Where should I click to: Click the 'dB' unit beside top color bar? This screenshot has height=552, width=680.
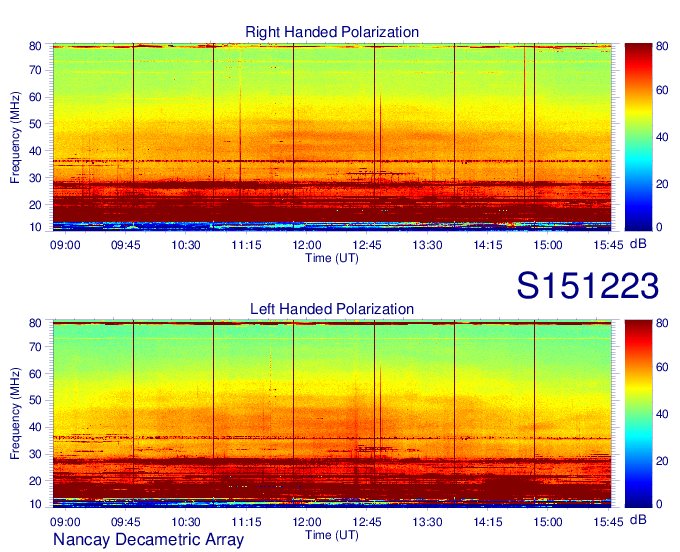pyautogui.click(x=638, y=244)
